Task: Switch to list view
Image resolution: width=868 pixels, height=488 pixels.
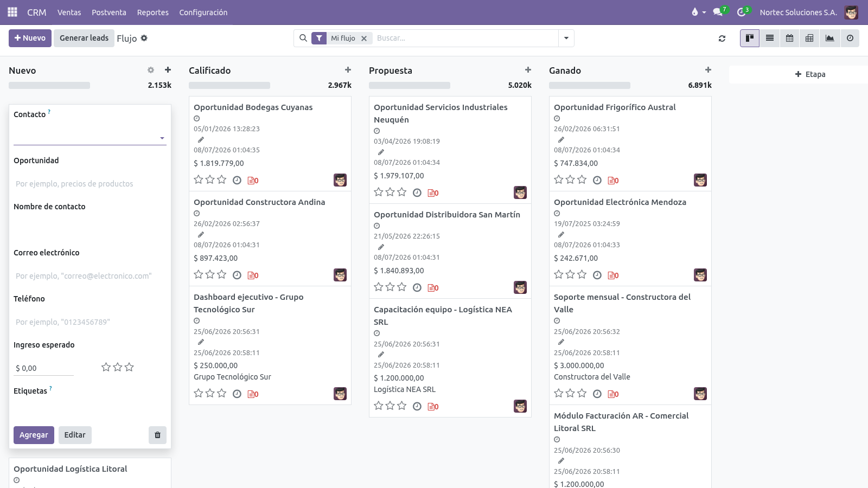Action: point(770,38)
